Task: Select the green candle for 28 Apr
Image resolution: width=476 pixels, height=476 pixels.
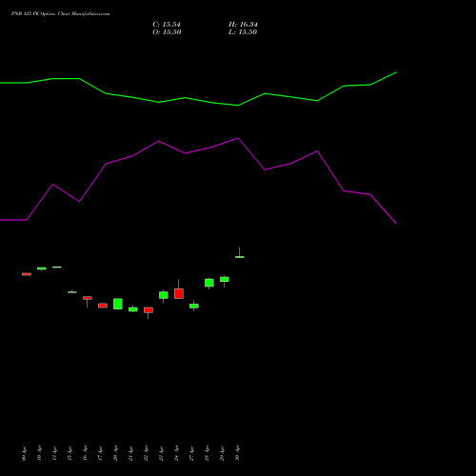Action: pos(209,283)
